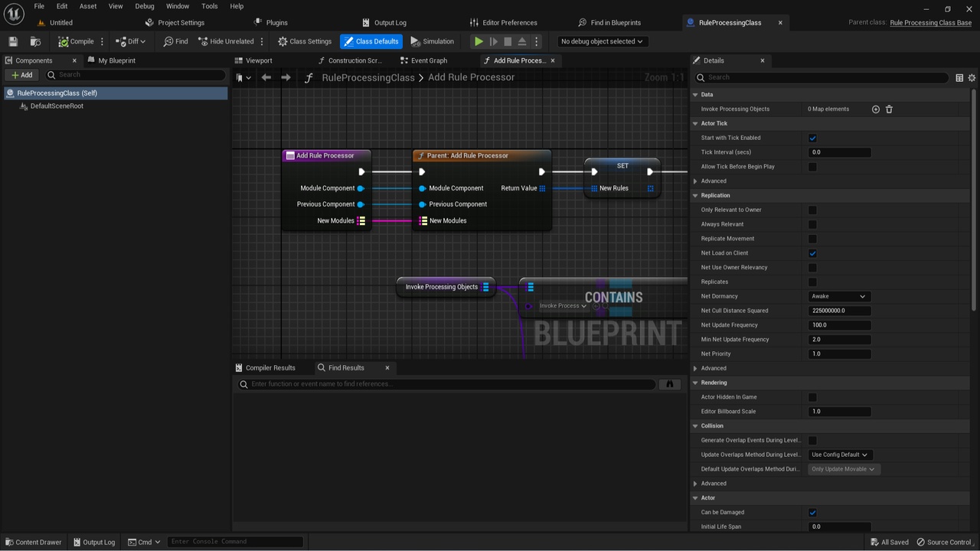Open the debug object selector dropdown
This screenshot has width=980, height=551.
point(602,41)
